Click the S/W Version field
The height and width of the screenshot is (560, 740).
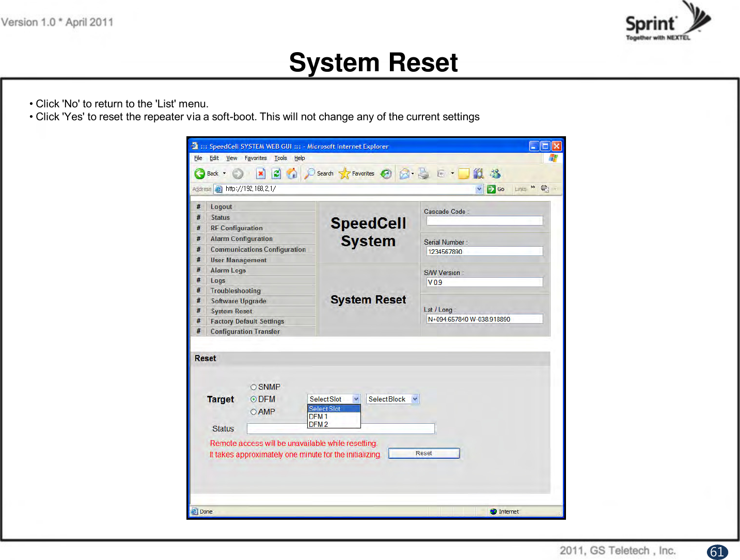point(484,282)
